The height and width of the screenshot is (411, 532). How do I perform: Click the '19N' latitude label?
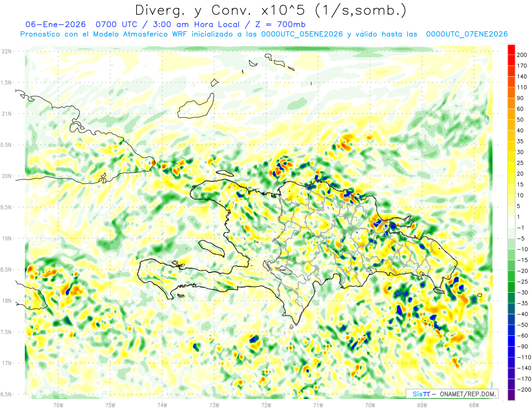[7, 239]
